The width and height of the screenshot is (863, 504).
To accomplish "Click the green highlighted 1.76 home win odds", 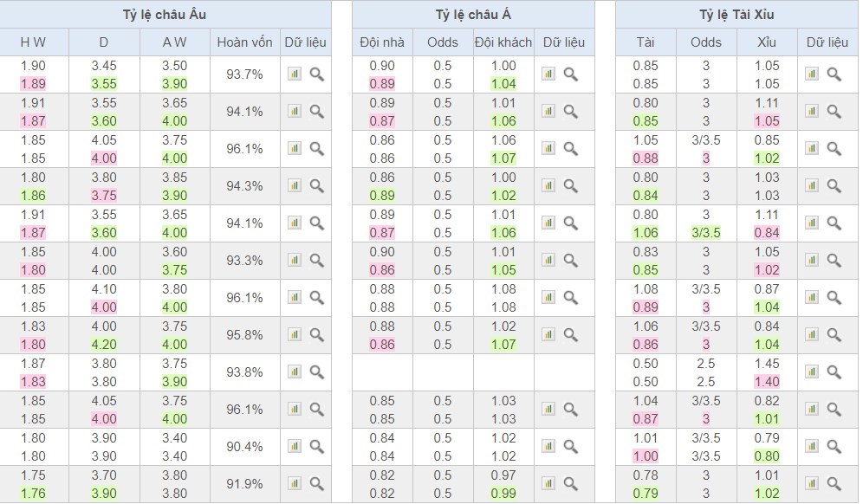I will point(33,494).
